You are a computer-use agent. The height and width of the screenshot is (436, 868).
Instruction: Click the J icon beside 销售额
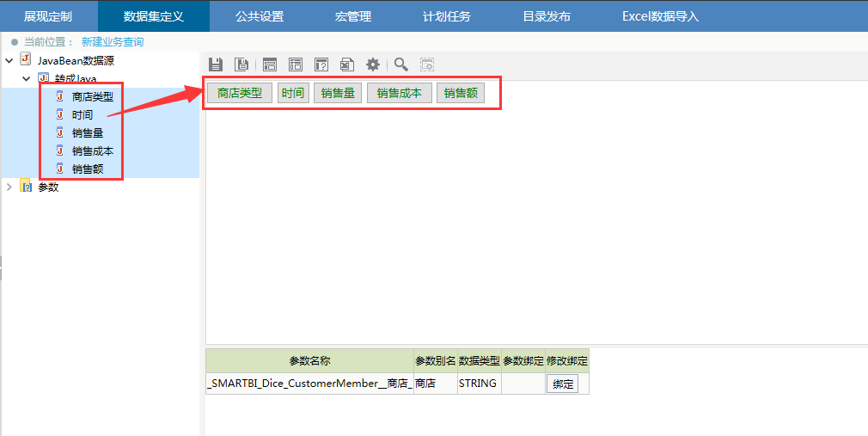point(60,169)
